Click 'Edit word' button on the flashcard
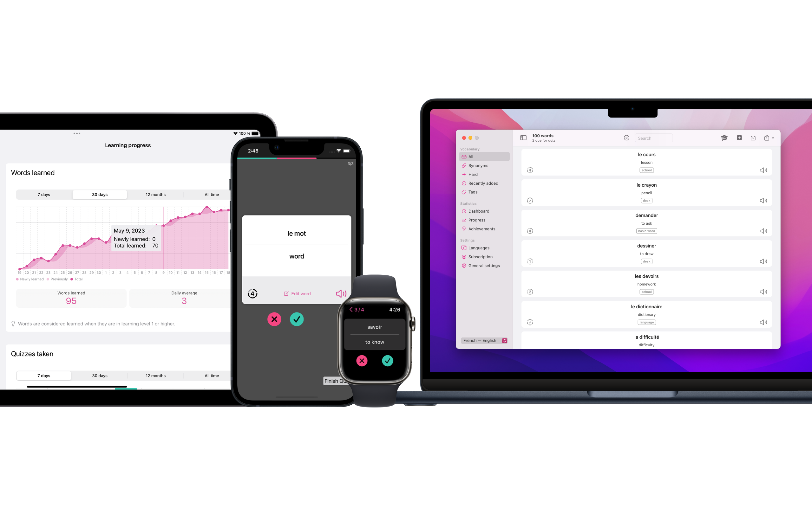Screen dimensions: 812x507 click(296, 293)
